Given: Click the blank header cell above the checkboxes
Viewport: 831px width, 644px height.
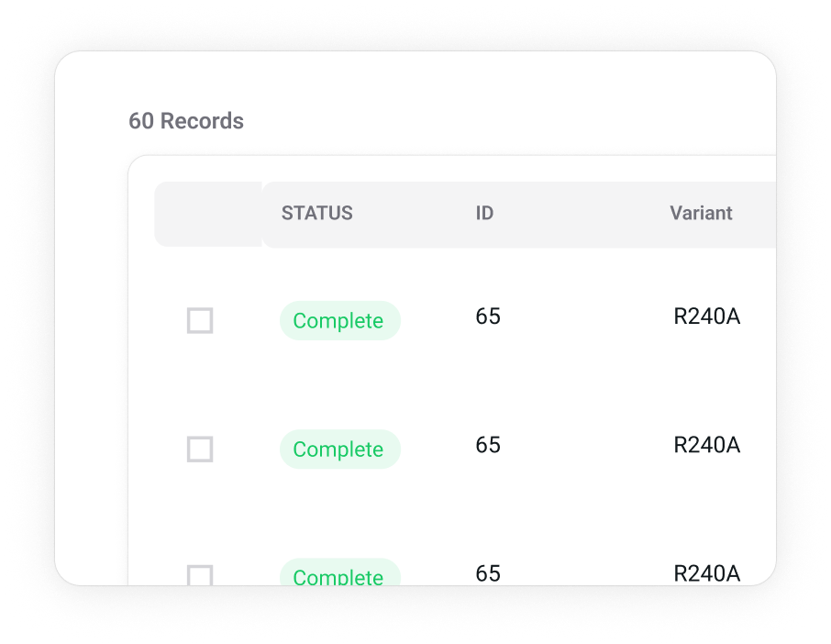Looking at the screenshot, I should click(207, 214).
